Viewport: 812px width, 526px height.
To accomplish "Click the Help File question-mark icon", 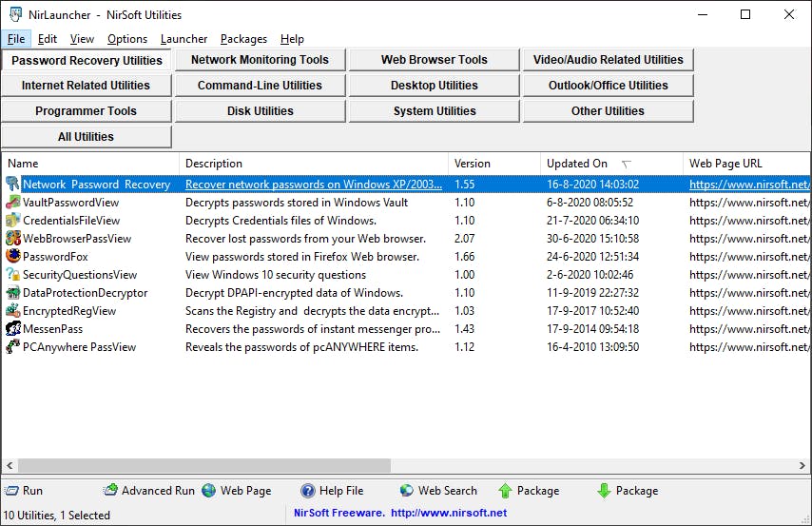I will [x=308, y=490].
